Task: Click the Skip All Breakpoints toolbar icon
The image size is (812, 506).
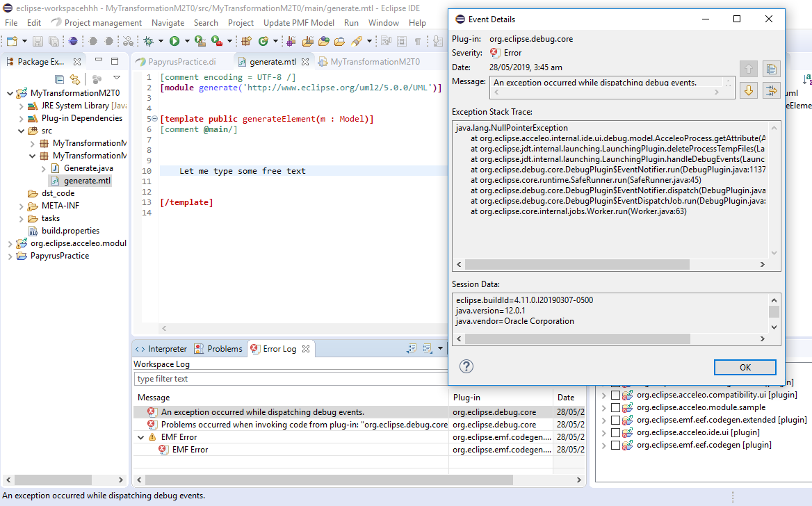Action: (x=128, y=41)
